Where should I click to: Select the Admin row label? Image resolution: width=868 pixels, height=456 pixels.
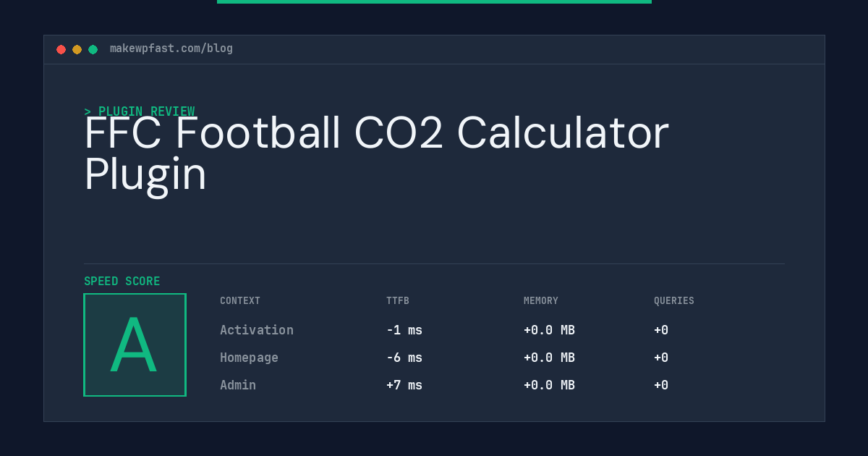coord(238,385)
